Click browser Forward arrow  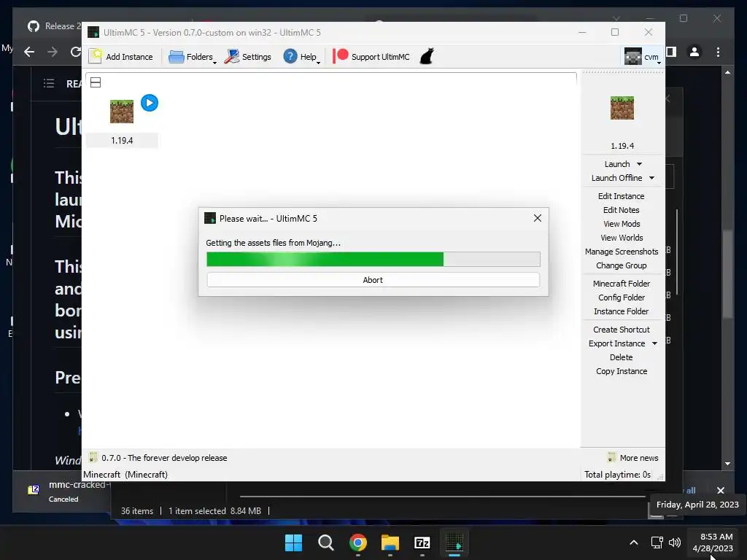[53, 52]
